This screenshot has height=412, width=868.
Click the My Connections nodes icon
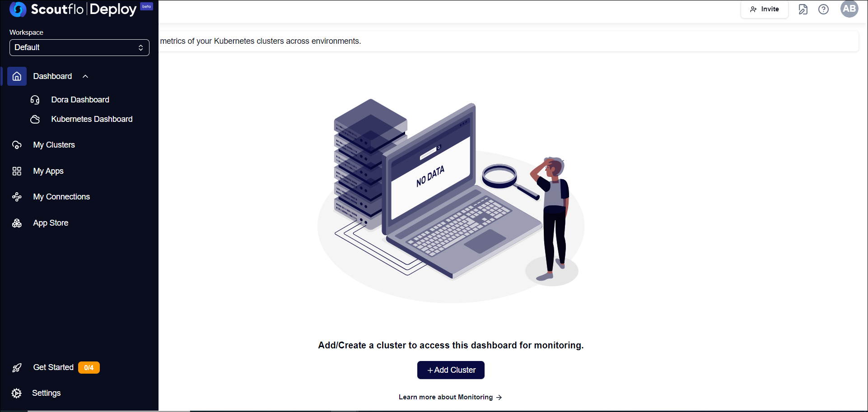[17, 197]
